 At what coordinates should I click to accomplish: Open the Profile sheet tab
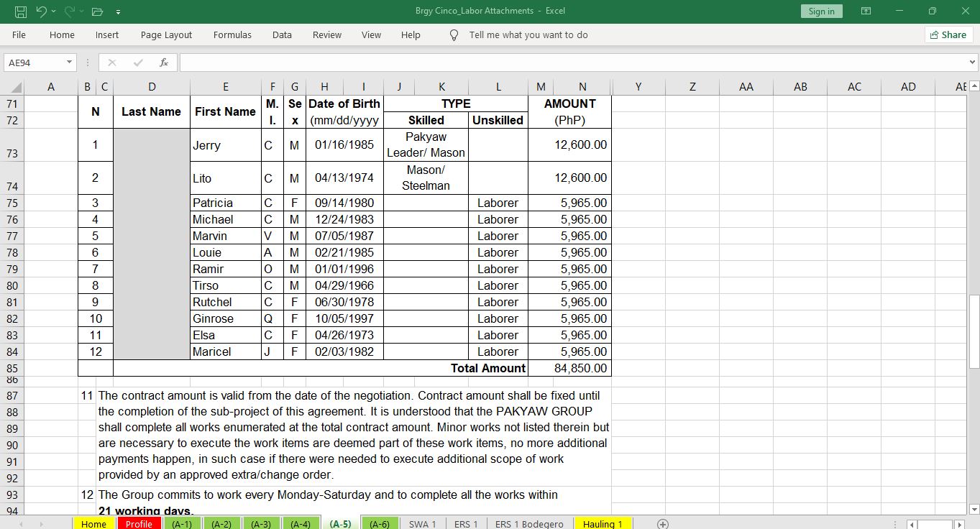click(139, 524)
